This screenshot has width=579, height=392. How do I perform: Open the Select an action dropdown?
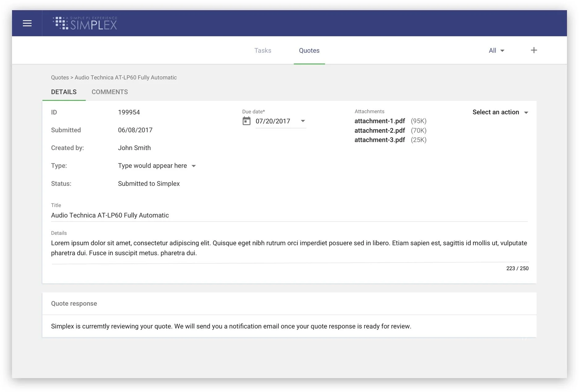tap(500, 112)
